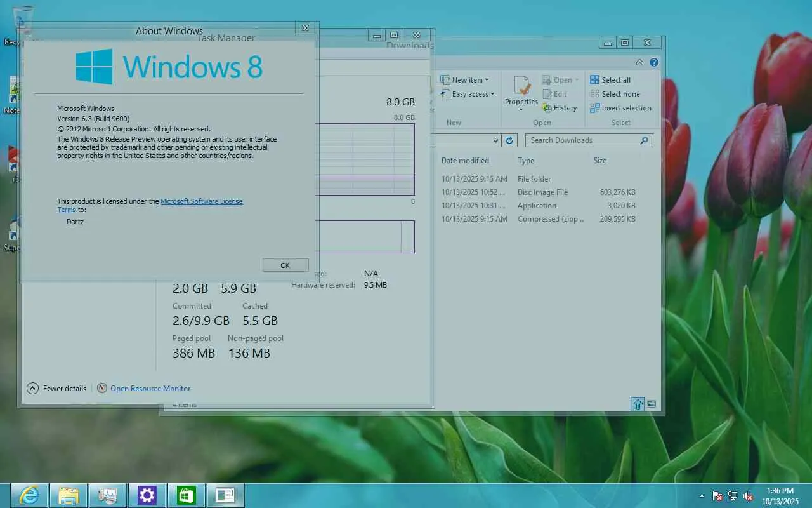The height and width of the screenshot is (508, 812).
Task: Click the Open Resource Monitor link
Action: 150,388
